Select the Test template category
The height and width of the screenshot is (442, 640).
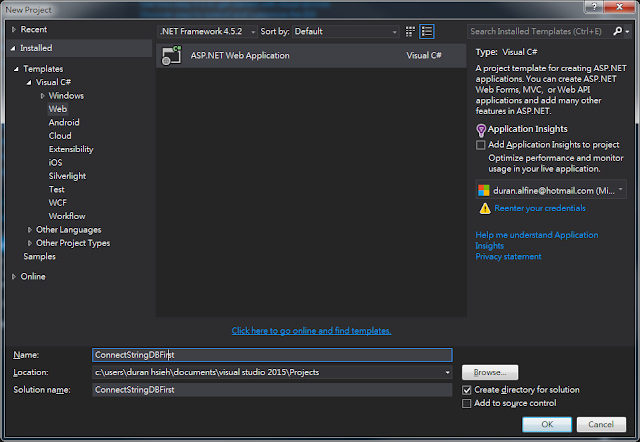[56, 189]
